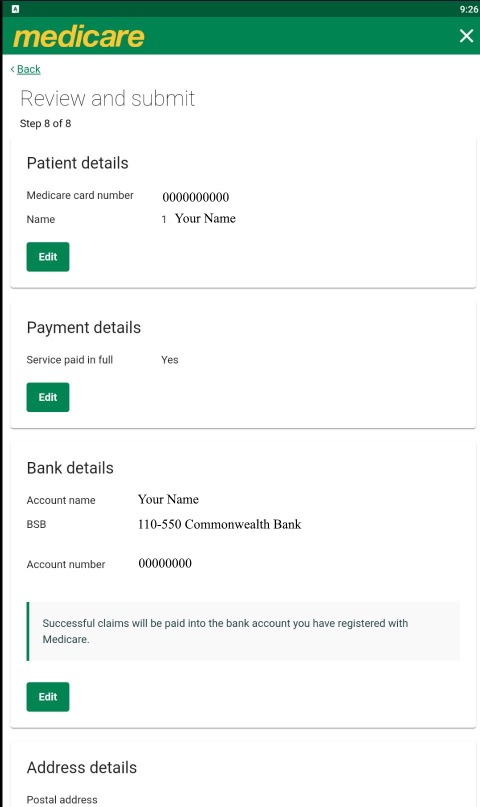Edit the Bank details section
Image resolution: width=480 pixels, height=807 pixels.
(48, 697)
